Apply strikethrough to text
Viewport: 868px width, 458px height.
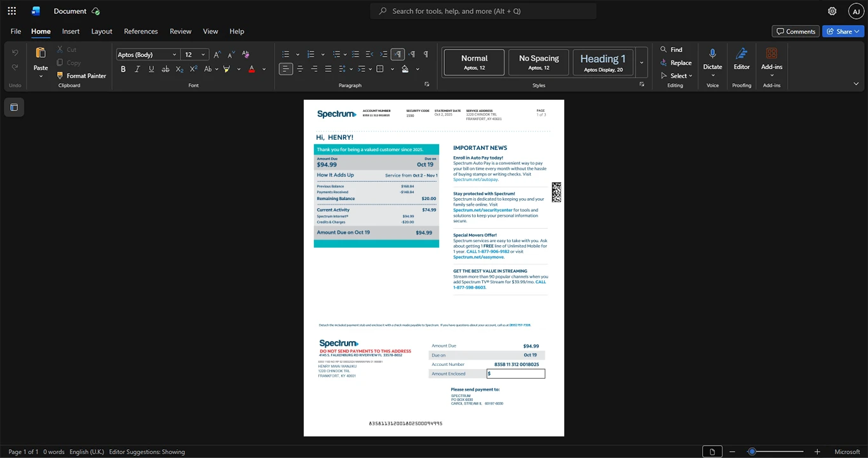click(x=165, y=69)
